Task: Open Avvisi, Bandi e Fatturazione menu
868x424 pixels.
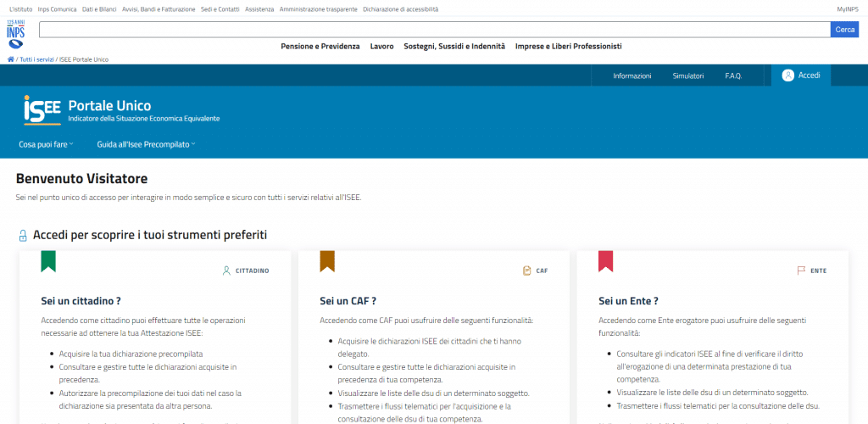Action: (x=159, y=9)
